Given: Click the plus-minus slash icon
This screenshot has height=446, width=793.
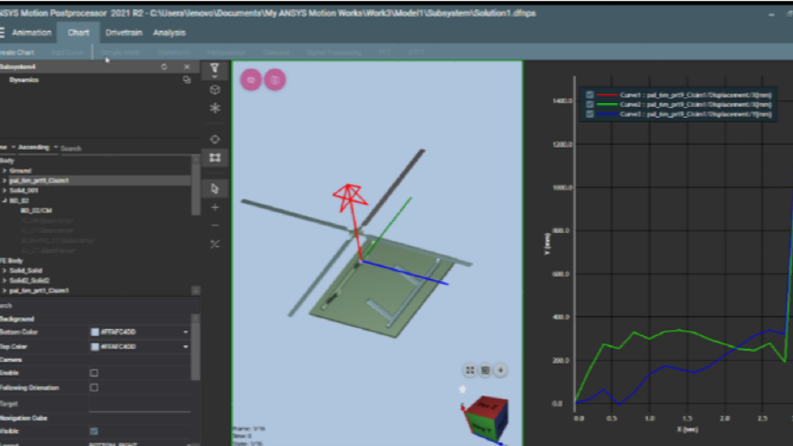Looking at the screenshot, I should click(215, 244).
